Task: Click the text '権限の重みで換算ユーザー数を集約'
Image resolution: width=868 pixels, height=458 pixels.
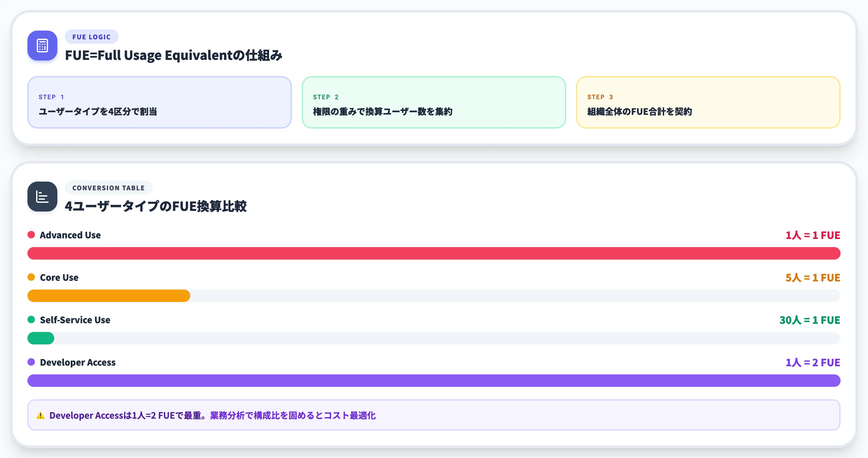Action: pyautogui.click(x=383, y=112)
